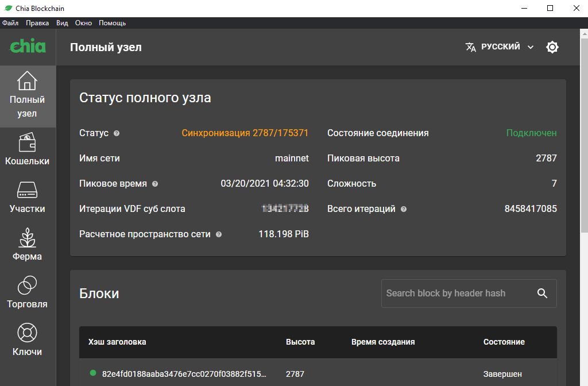The image size is (588, 386).
Task: Click the Синхронизация 2787/175371 status text
Action: [245, 133]
